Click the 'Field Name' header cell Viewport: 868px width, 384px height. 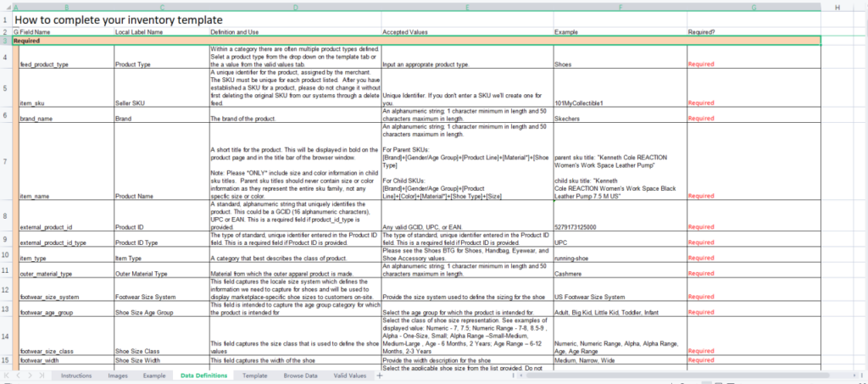[66, 32]
